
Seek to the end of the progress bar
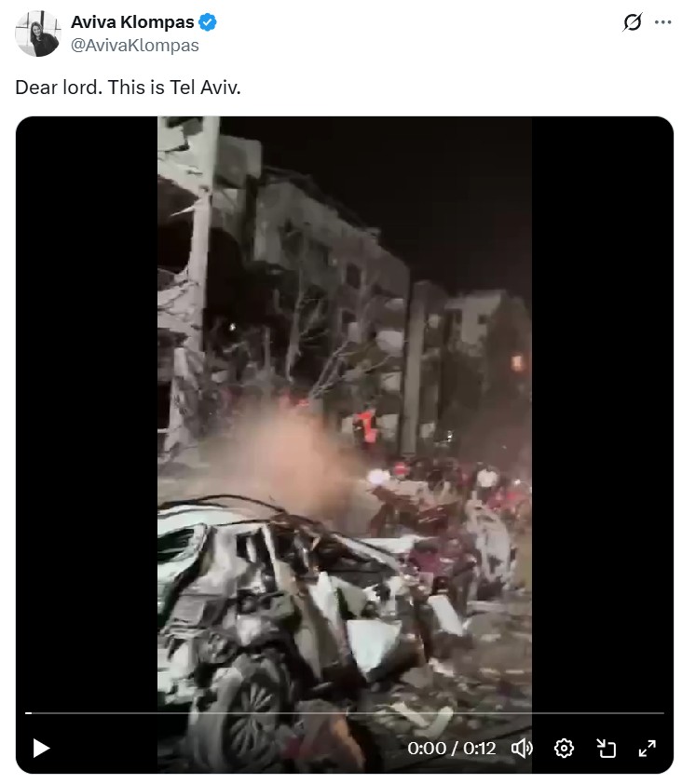point(663,713)
